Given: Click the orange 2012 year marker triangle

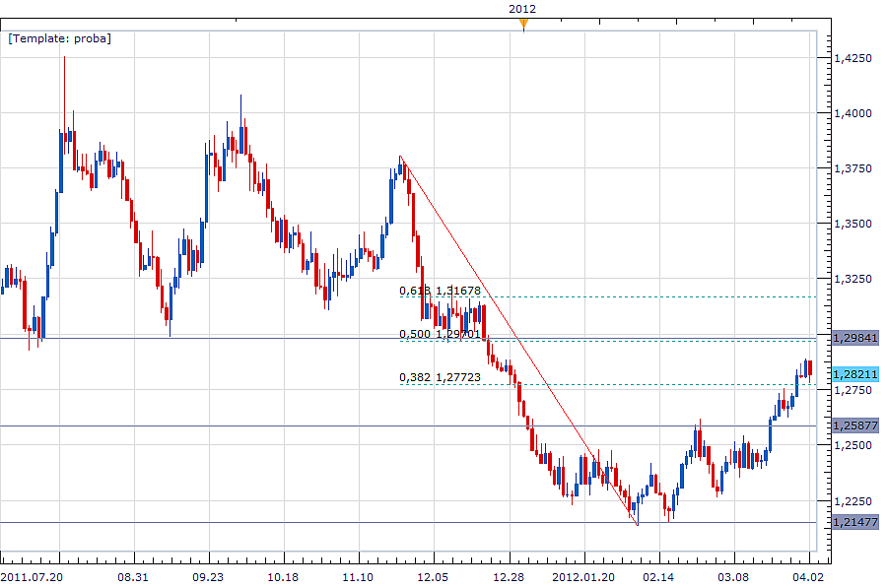Looking at the screenshot, I should [x=523, y=26].
